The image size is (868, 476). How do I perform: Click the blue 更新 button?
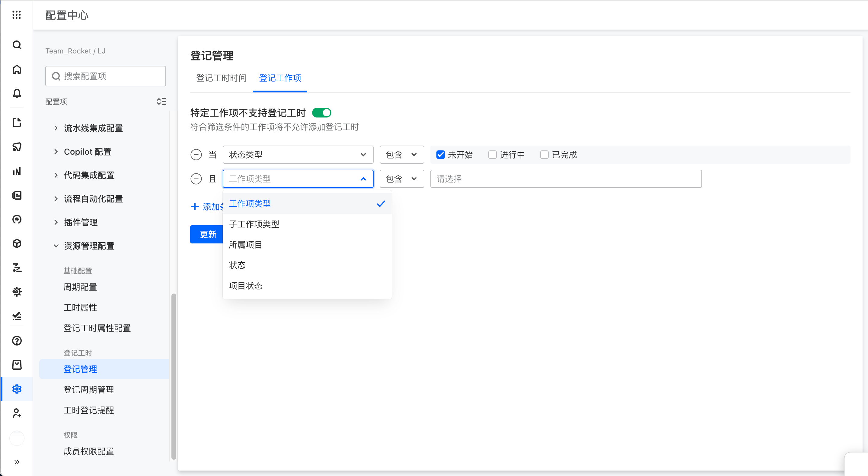(206, 234)
